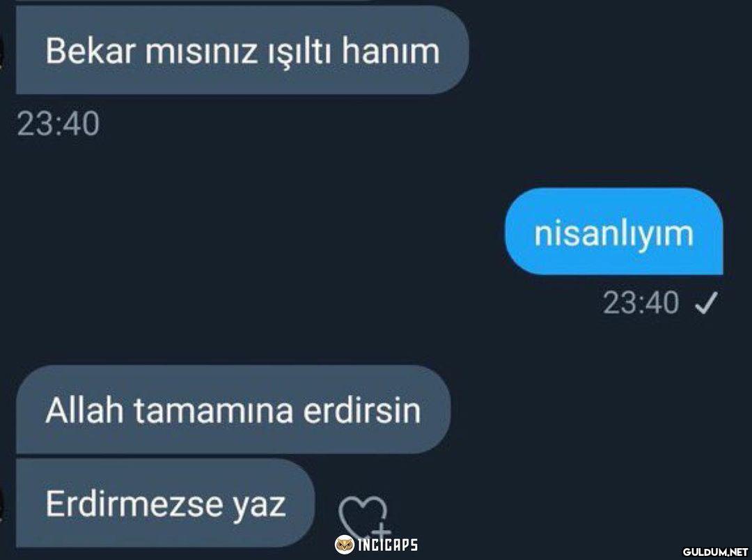
Task: Select the 'Bekar mısınız ışıltı hanım' message bubble
Action: point(242,50)
